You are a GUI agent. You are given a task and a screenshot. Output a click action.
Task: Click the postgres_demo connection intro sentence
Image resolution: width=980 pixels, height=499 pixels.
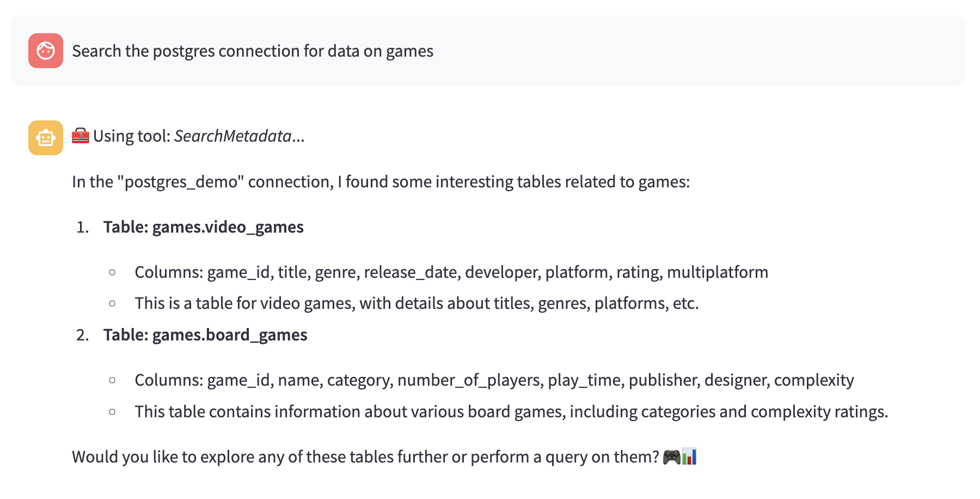tap(381, 182)
